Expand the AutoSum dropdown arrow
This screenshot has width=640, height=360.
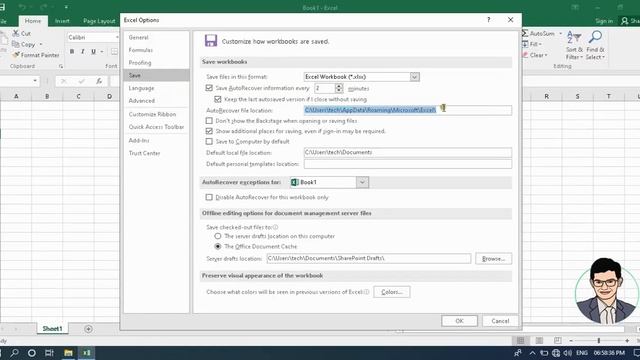click(x=560, y=33)
